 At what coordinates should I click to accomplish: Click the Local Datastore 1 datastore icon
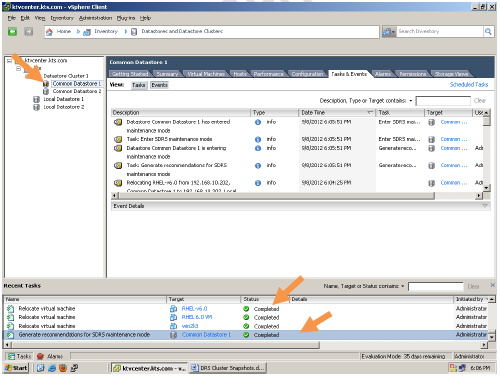[x=37, y=99]
